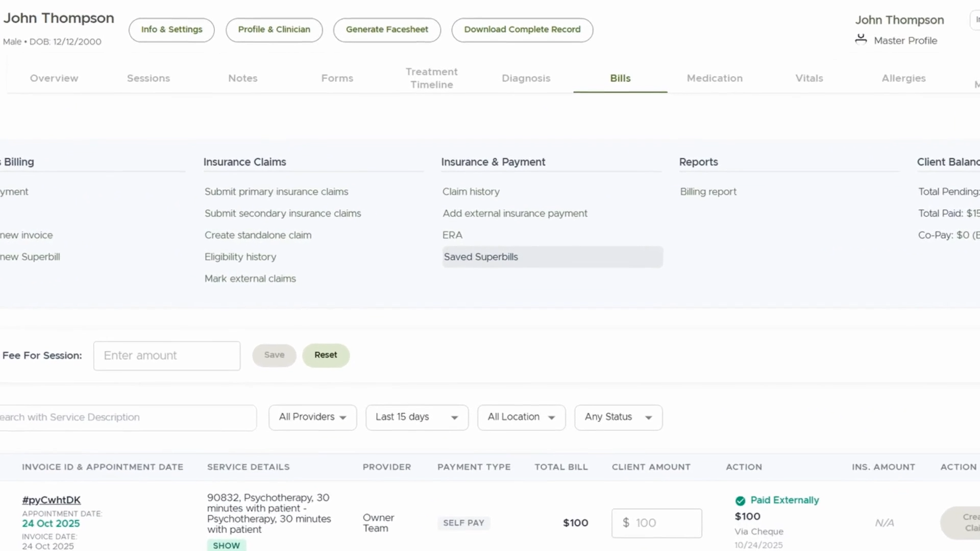This screenshot has width=980, height=551.
Task: Click the Reset fee button
Action: 326,355
